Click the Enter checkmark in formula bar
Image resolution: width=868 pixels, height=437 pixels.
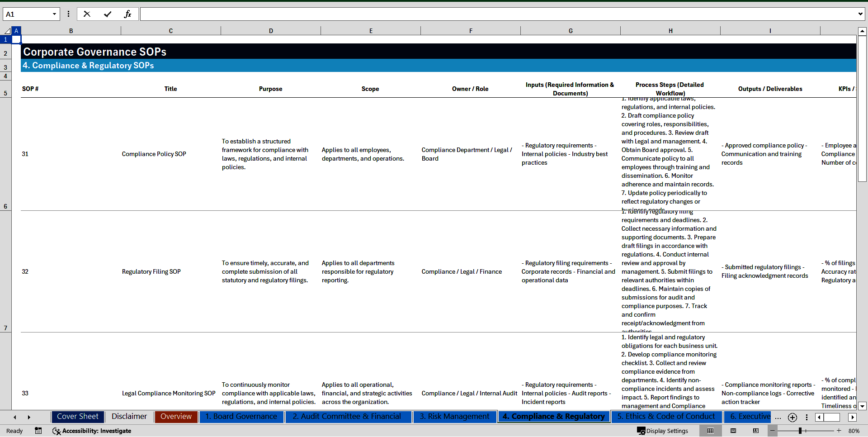[x=108, y=14]
